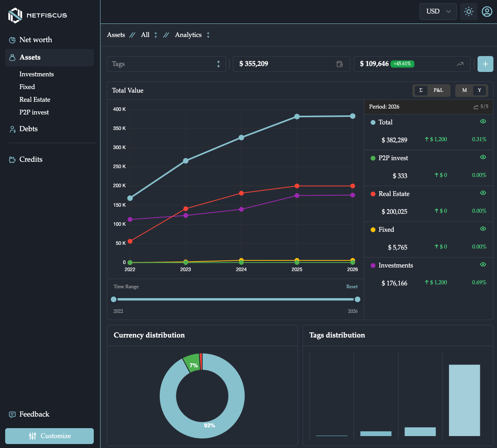497x448 pixels.
Task: Click the NetFiscus logo icon
Action: point(15,16)
